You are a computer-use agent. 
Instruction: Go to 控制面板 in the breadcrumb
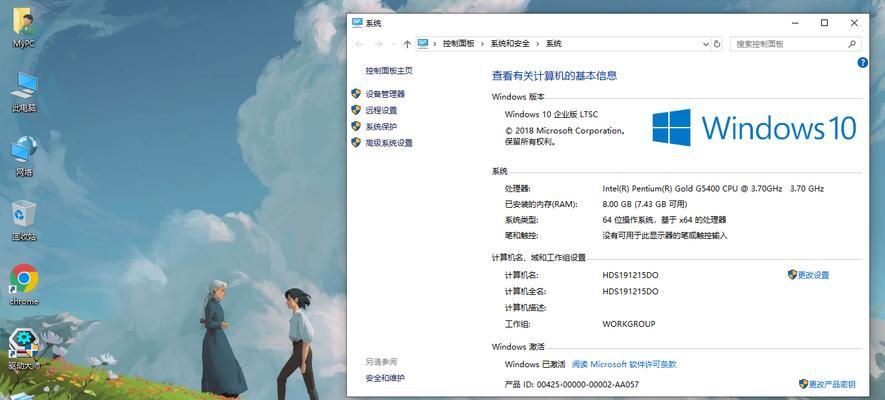458,44
